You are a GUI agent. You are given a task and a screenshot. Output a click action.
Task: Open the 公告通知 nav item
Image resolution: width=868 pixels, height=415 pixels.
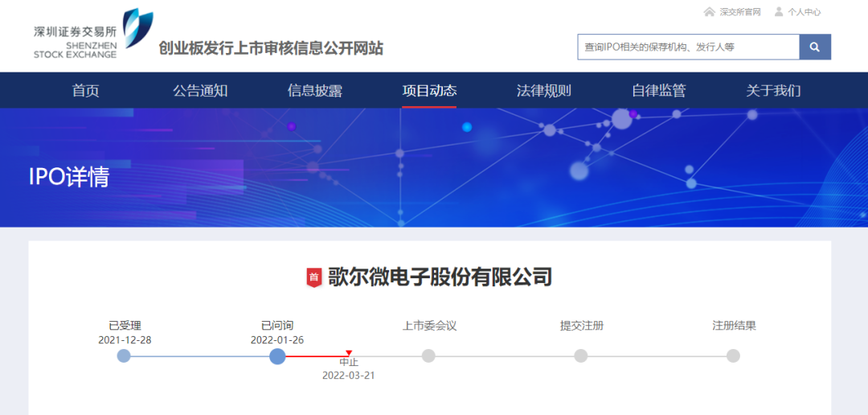coord(200,90)
